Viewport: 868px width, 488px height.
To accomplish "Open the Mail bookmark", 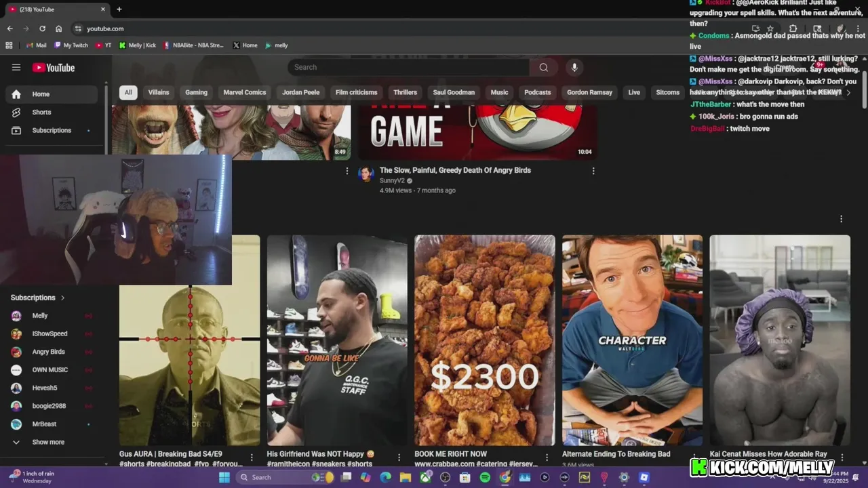I will pos(36,45).
